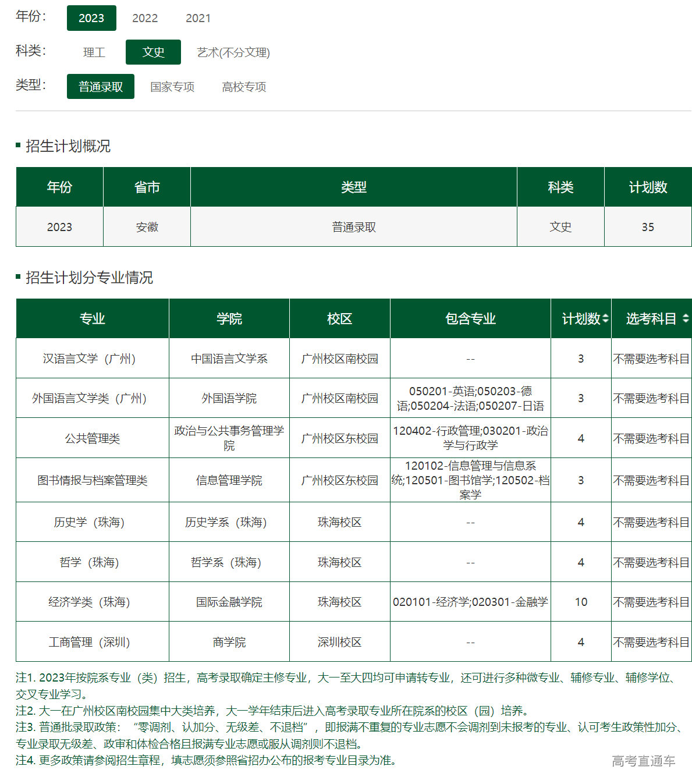The height and width of the screenshot is (784, 692).
Task: Sort the table by 计划数 column
Action: pos(581,318)
